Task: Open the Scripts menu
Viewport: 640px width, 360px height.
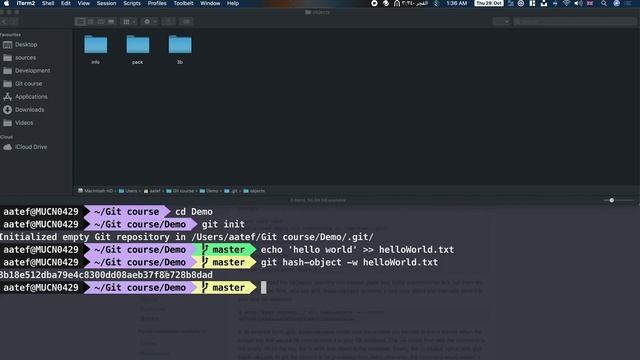Action: [x=132, y=3]
